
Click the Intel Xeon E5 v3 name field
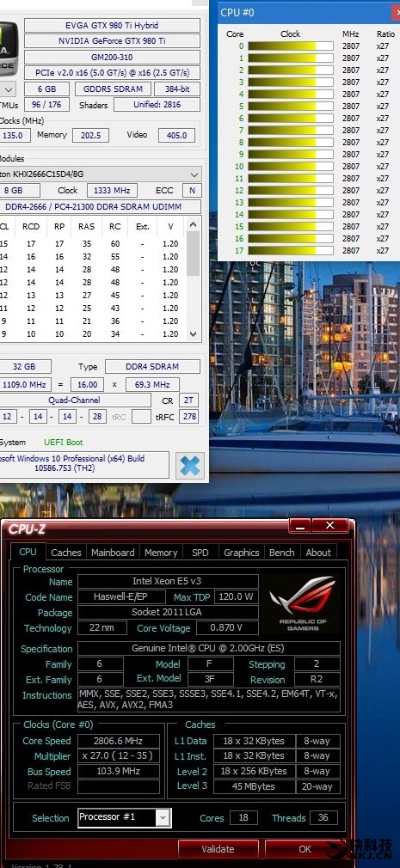[168, 581]
